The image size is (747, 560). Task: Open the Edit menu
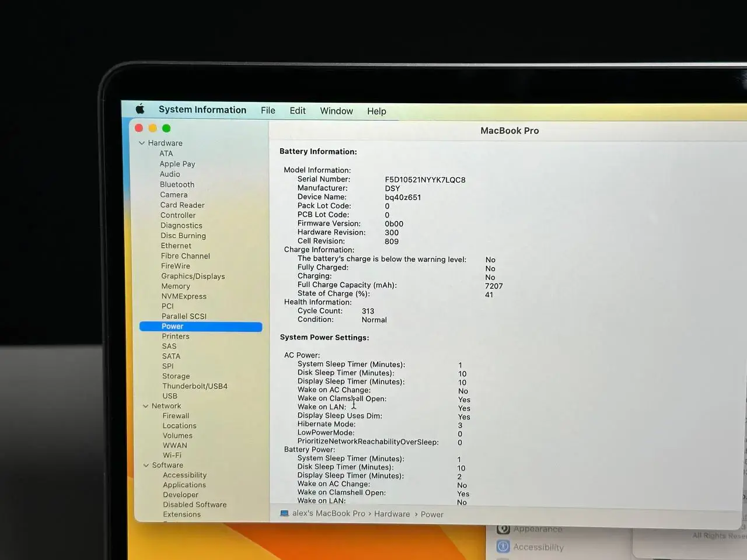coord(298,111)
